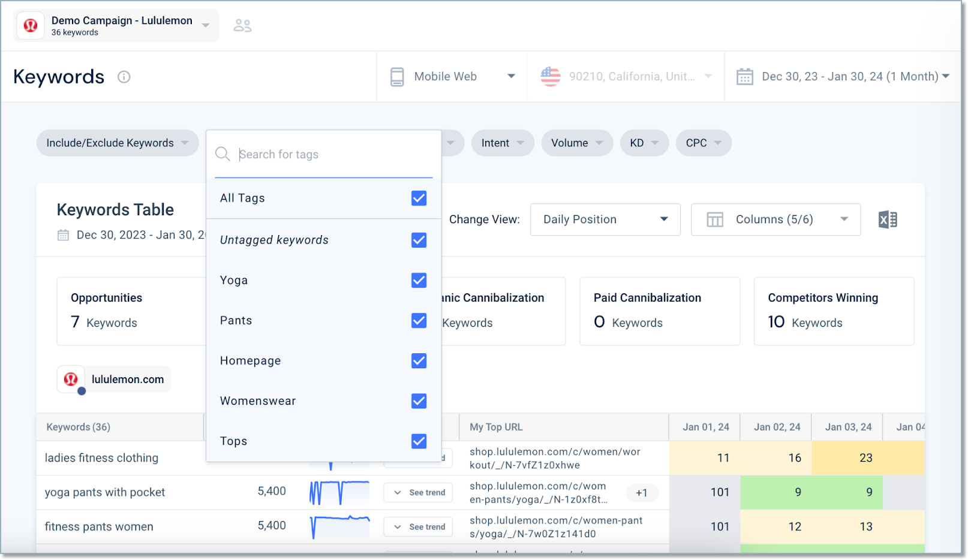Click the Keywords Table calendar icon
The width and height of the screenshot is (968, 560).
coord(63,235)
